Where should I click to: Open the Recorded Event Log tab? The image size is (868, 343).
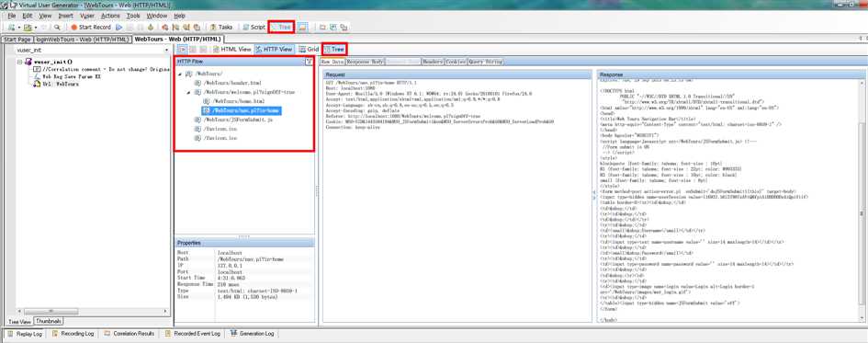tap(192, 334)
